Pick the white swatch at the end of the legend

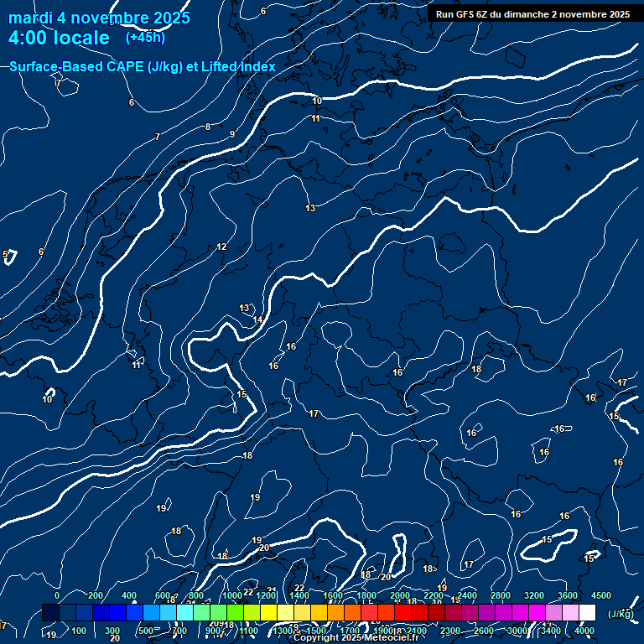[x=587, y=612]
